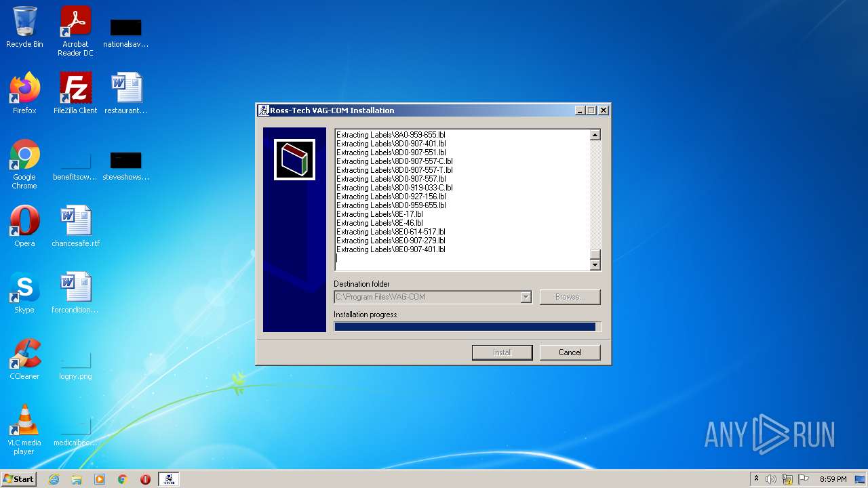Click the Action Center flag icon

(x=804, y=479)
